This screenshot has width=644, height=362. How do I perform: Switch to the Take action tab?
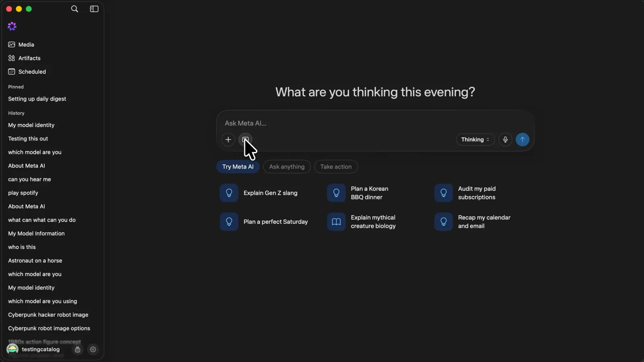(x=336, y=167)
